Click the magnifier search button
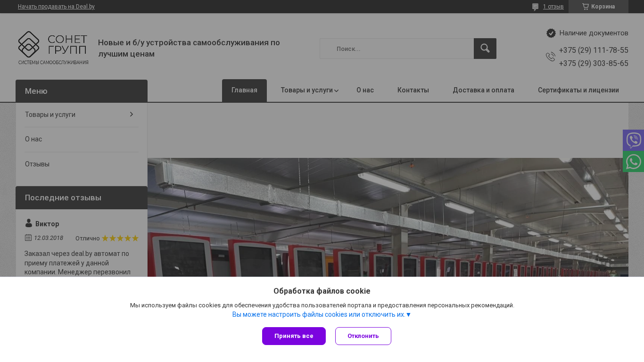This screenshot has height=362, width=644. (485, 49)
